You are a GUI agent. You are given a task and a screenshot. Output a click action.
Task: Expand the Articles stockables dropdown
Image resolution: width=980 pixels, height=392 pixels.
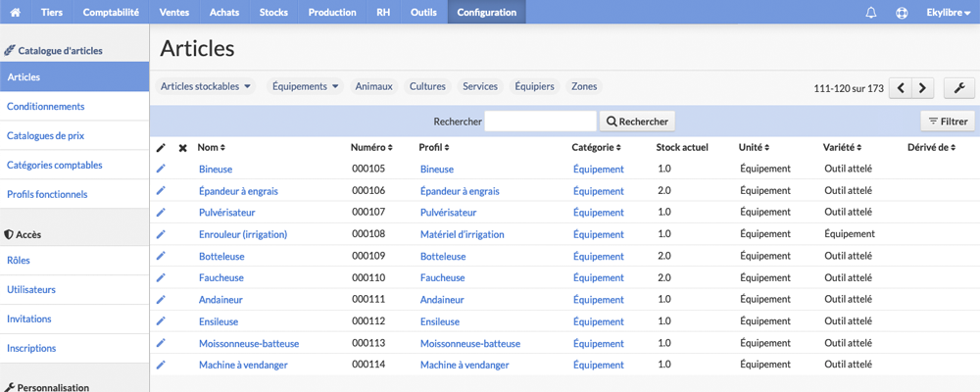[x=206, y=86]
